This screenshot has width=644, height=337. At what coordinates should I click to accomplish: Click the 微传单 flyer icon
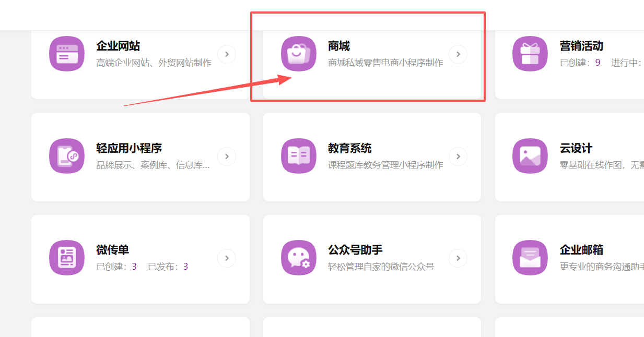pyautogui.click(x=67, y=258)
